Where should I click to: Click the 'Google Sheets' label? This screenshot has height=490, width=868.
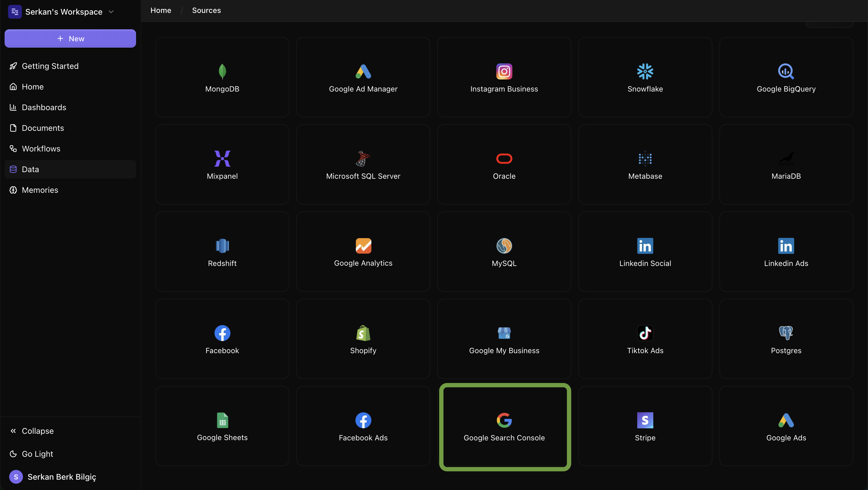click(222, 437)
